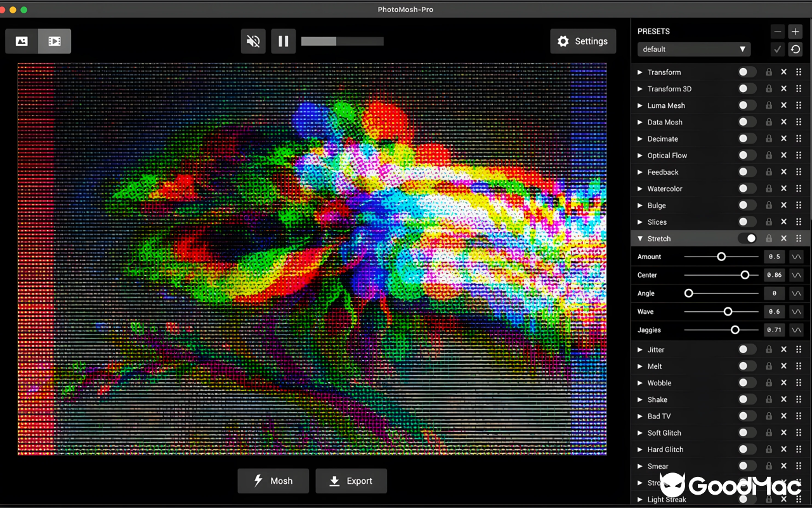Delete the preset using the minus icon

[777, 31]
